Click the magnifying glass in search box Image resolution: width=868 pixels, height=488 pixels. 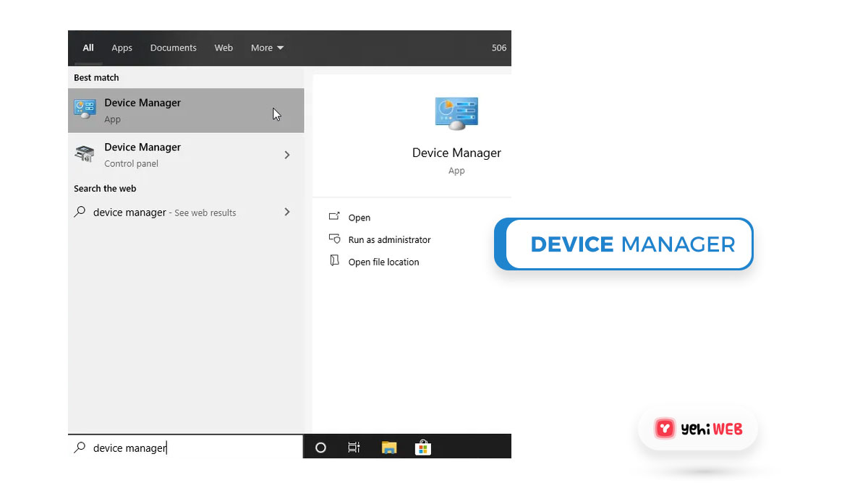coord(80,448)
